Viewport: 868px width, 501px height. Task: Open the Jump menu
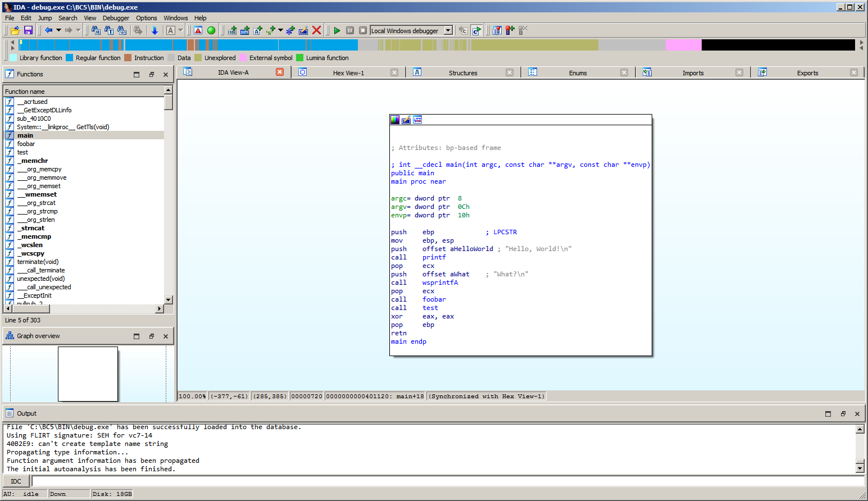coord(45,18)
